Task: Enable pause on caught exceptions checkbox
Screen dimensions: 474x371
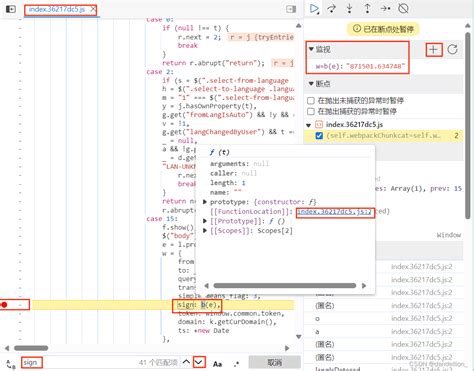Action: (x=311, y=111)
